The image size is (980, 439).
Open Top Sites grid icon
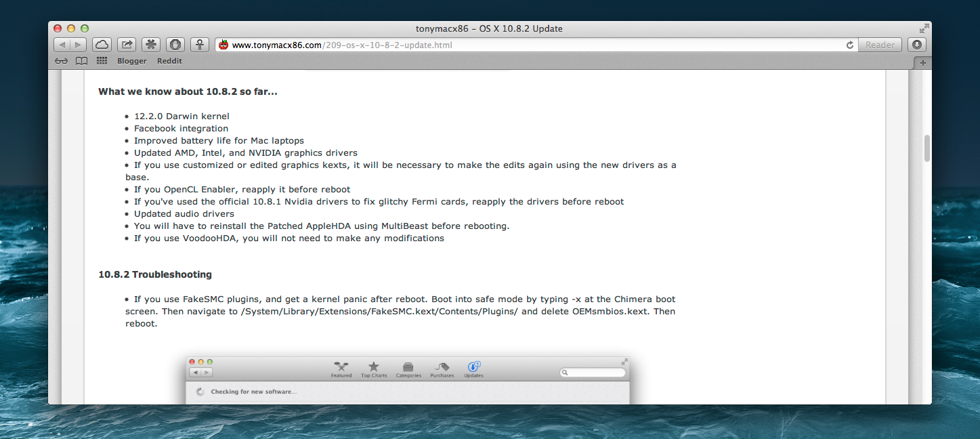point(102,61)
